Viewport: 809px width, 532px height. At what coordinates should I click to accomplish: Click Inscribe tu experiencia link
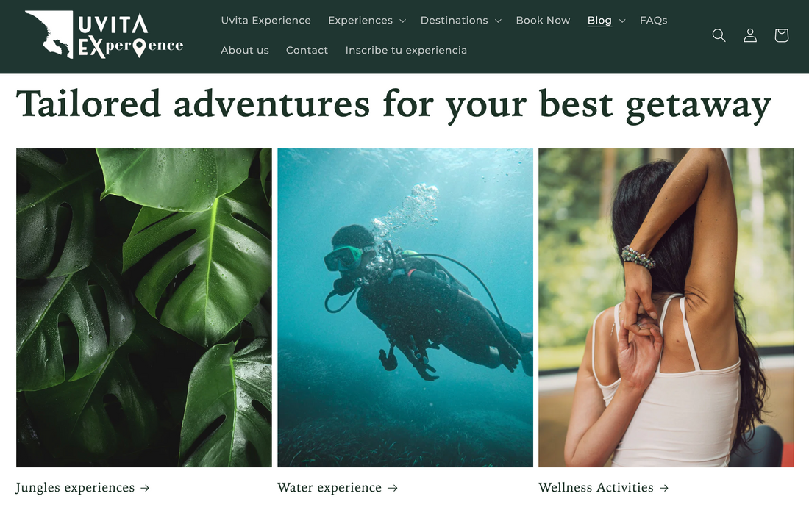coord(406,50)
